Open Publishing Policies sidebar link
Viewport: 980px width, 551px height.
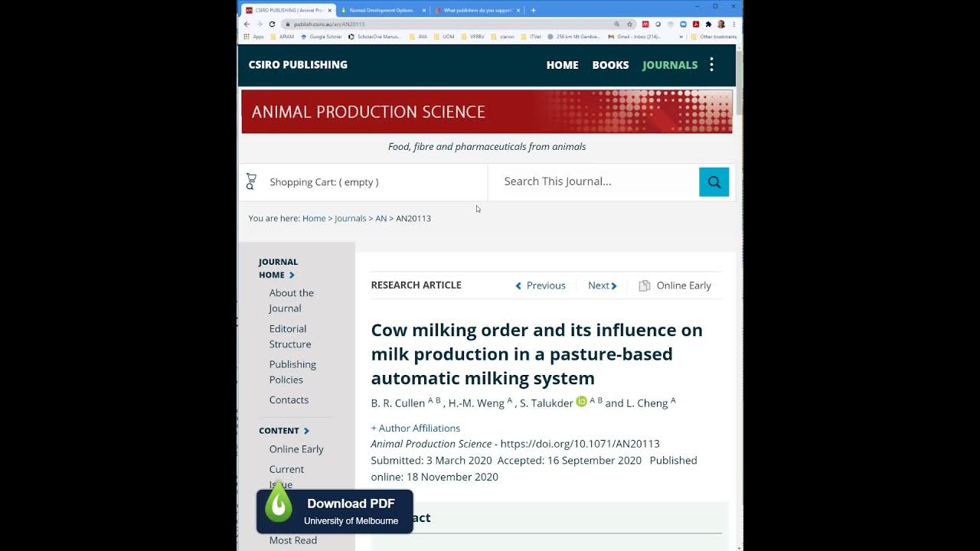(x=292, y=371)
